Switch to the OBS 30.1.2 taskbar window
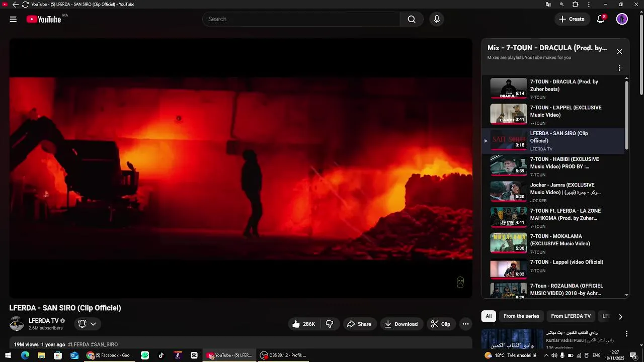Viewport: 644px width, 362px height. click(283, 355)
